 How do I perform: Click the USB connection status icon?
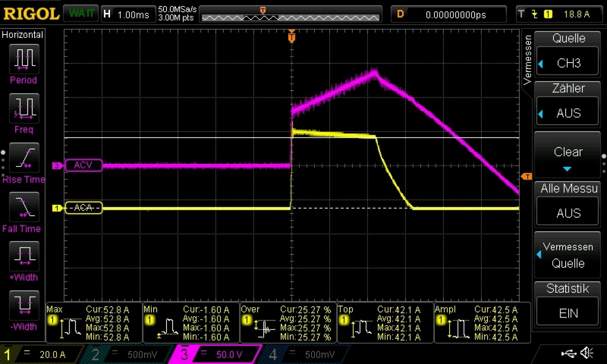pos(570,353)
